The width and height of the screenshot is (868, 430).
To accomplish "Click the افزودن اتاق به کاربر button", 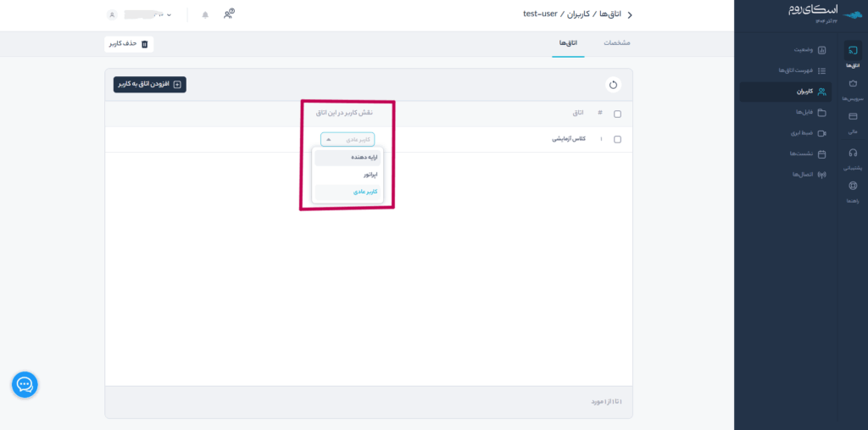I will point(150,85).
